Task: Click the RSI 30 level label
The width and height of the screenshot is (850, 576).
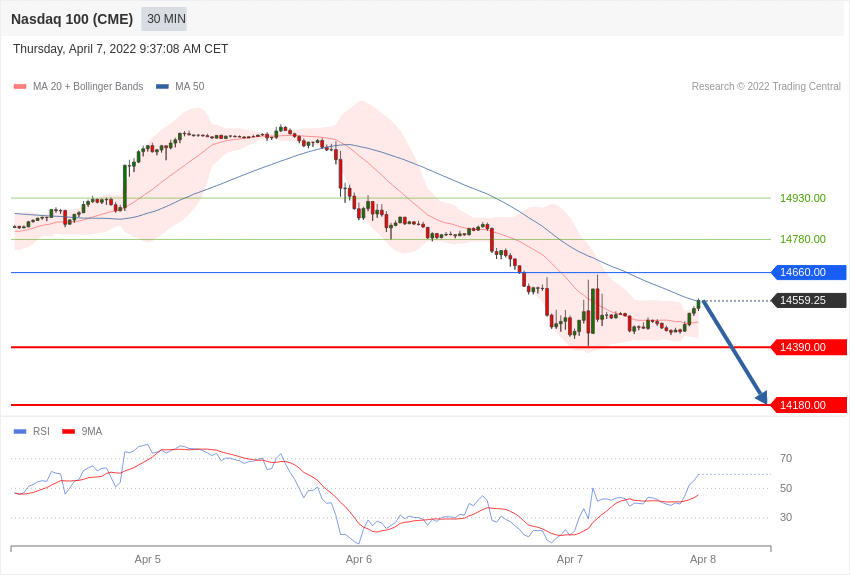Action: tap(786, 517)
